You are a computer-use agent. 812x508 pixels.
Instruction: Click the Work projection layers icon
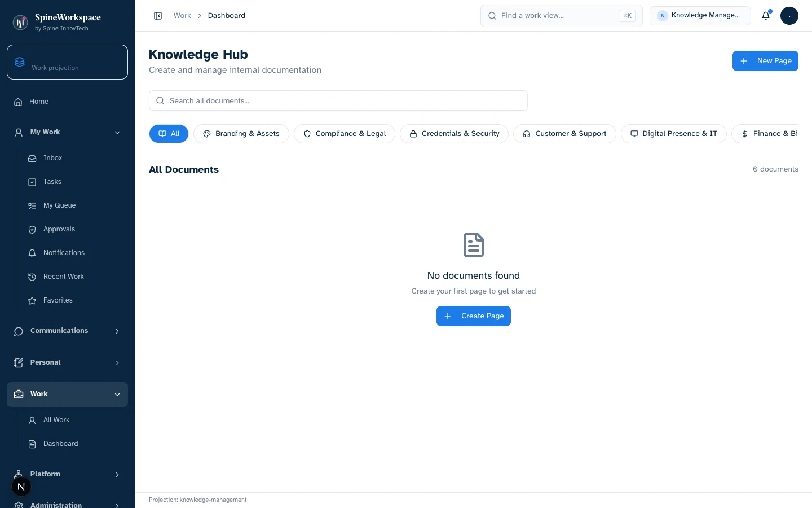[20, 62]
